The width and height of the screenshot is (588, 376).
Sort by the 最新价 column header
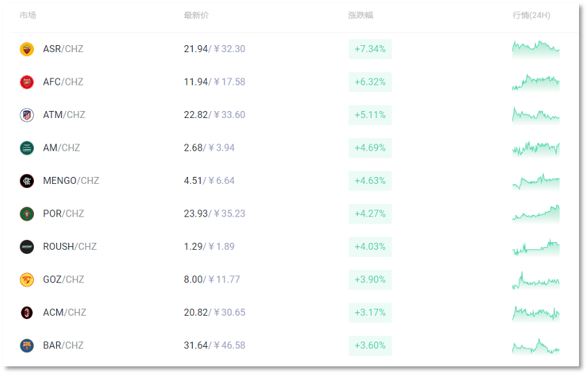point(196,15)
